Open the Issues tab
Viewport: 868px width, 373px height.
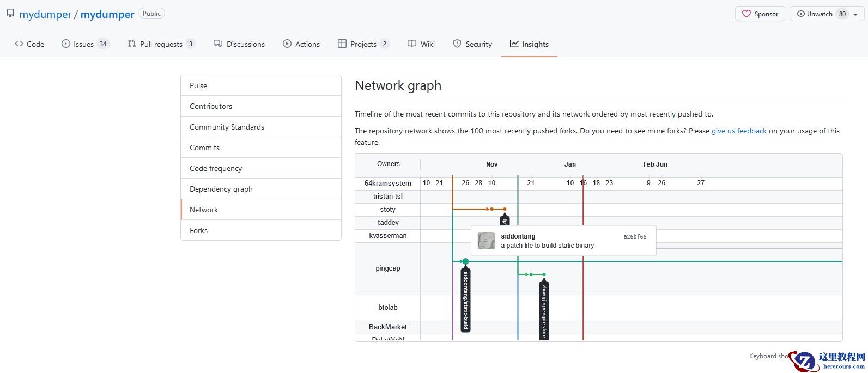point(86,44)
